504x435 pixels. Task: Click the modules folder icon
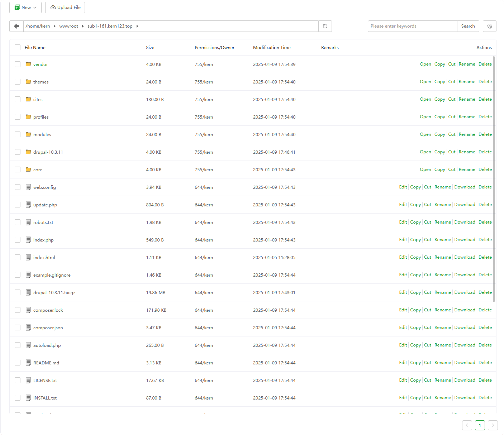28,134
